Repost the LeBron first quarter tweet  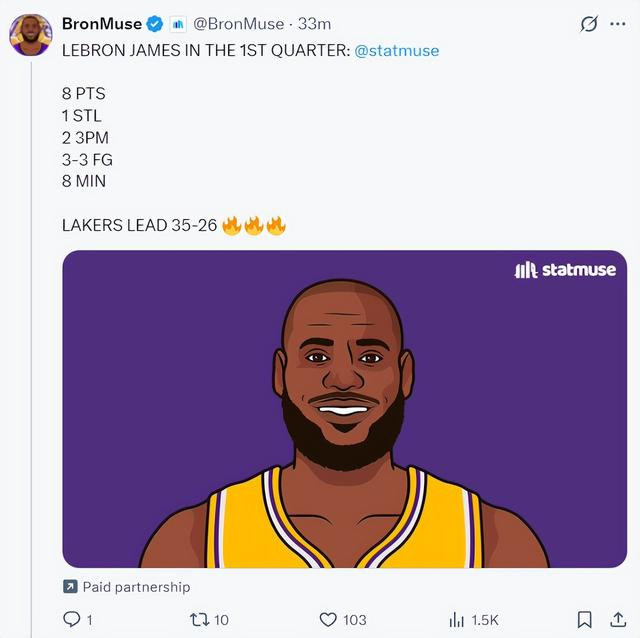tap(198, 620)
